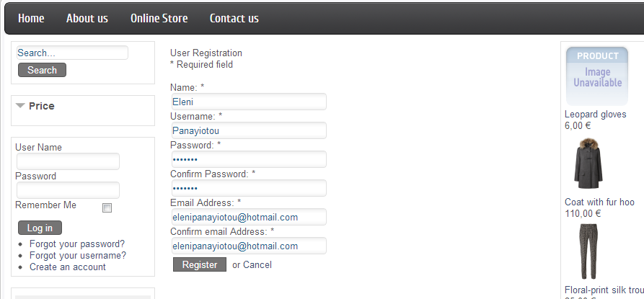Image resolution: width=644 pixels, height=299 pixels.
Task: Open the About us page
Action: tap(87, 19)
